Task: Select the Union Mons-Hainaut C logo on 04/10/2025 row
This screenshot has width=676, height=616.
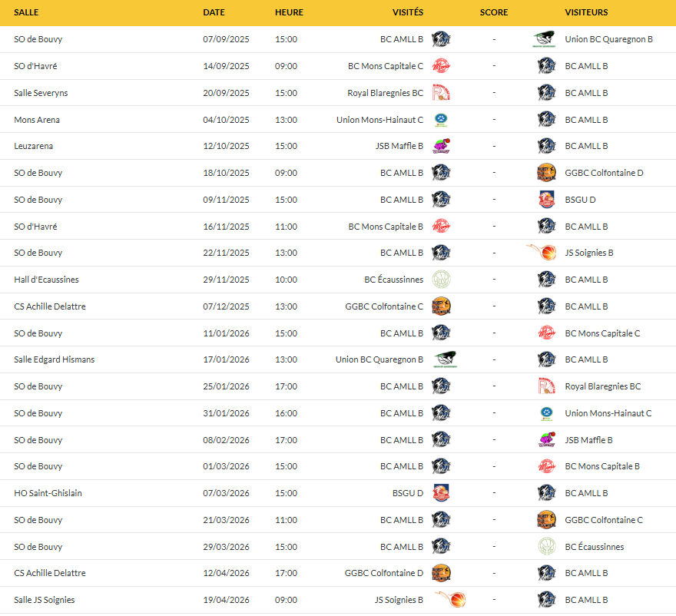Action: [441, 120]
